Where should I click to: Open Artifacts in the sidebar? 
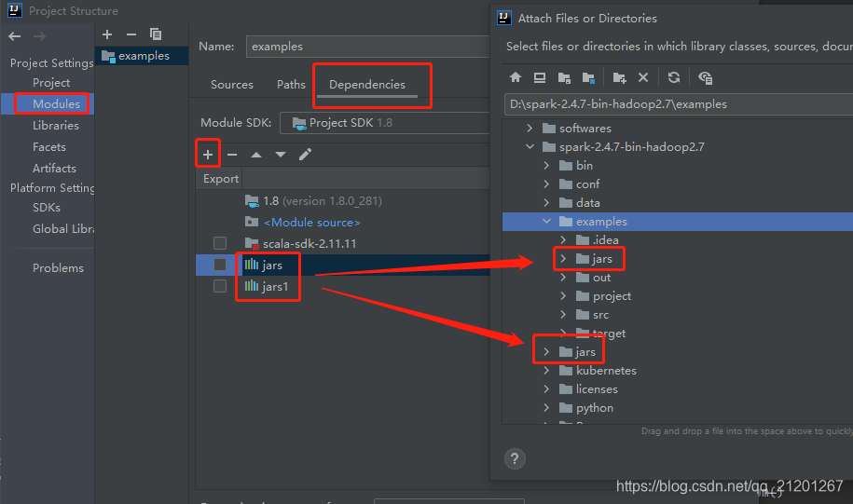tap(54, 169)
